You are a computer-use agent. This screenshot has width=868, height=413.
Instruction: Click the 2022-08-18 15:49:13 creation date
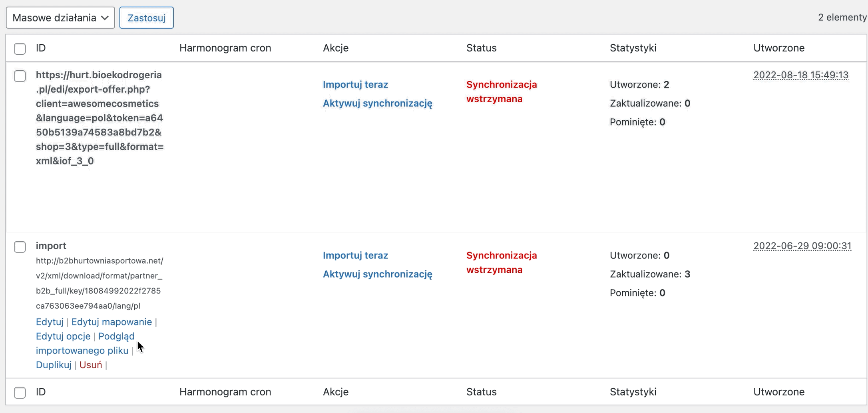(x=801, y=75)
